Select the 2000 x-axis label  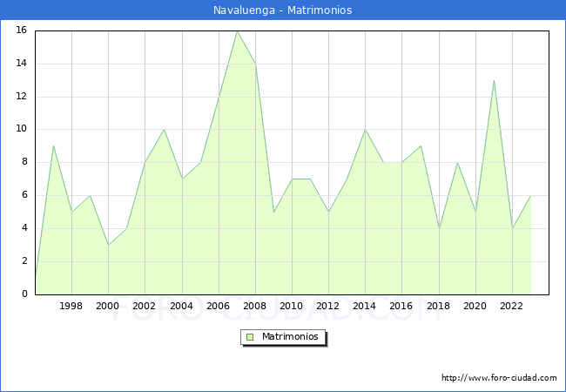point(108,306)
